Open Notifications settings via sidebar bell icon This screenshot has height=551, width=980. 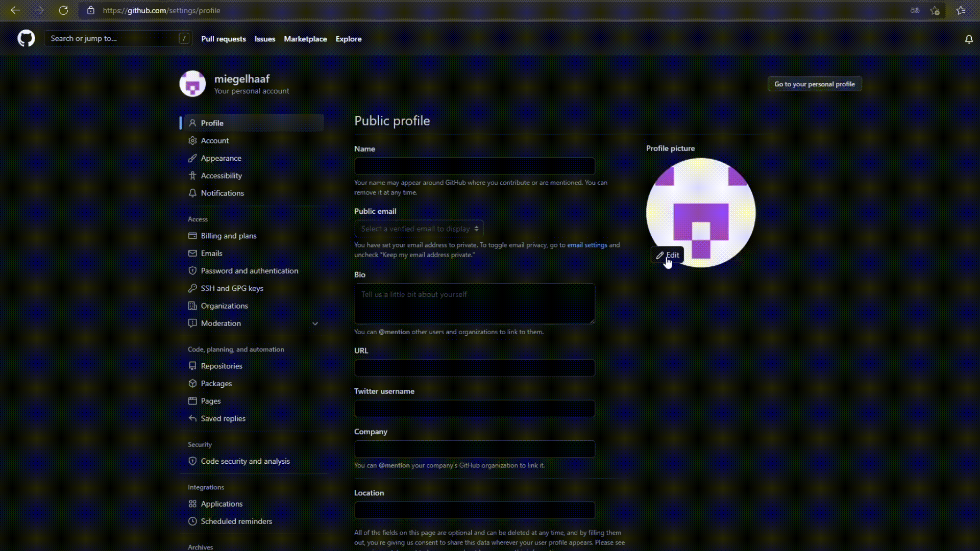[x=192, y=193]
